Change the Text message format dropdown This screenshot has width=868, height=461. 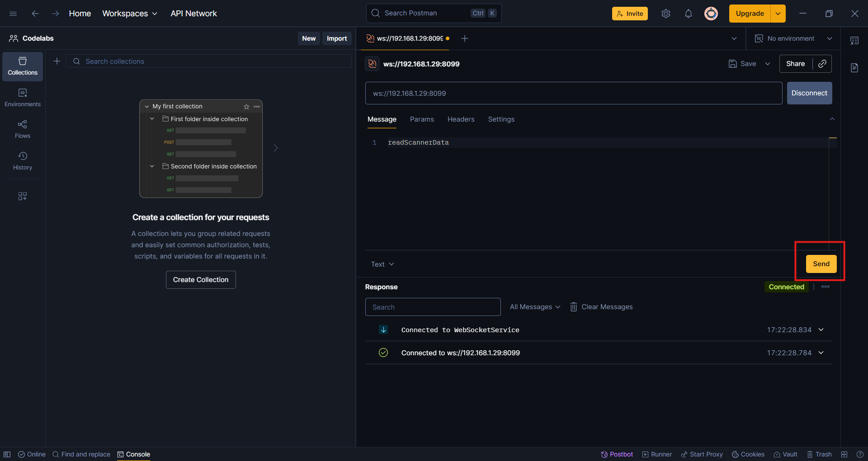coord(382,264)
